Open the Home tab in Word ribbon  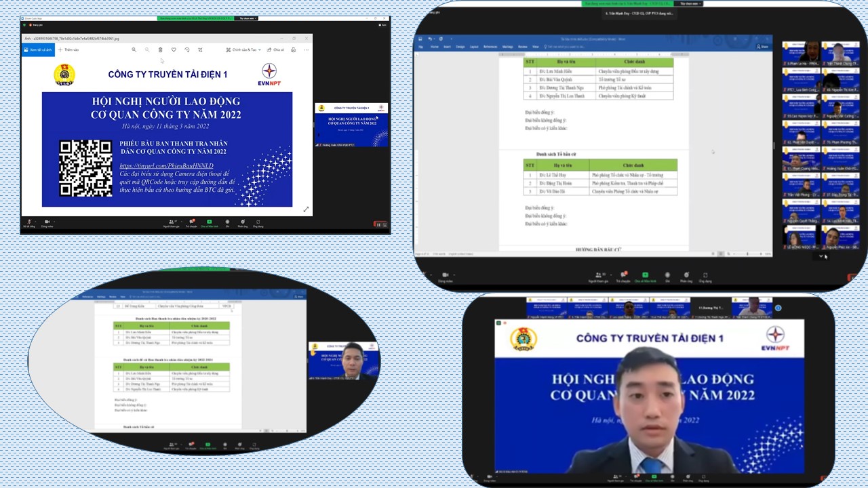pyautogui.click(x=434, y=47)
